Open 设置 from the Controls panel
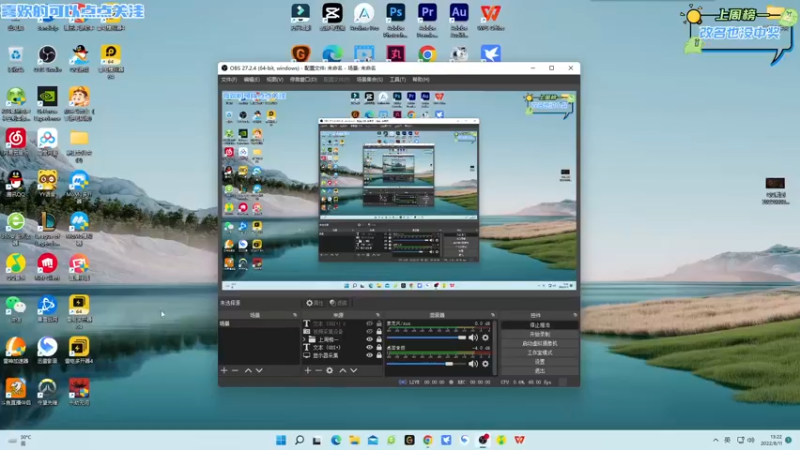The height and width of the screenshot is (450, 800). click(539, 362)
